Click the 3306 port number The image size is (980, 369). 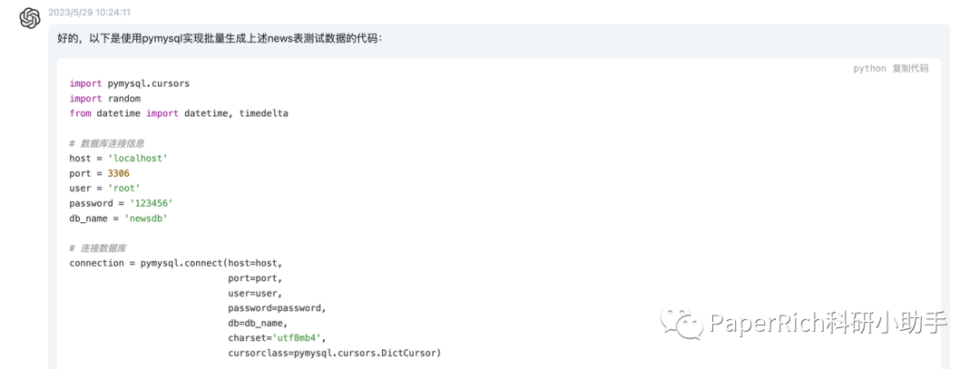coord(119,173)
